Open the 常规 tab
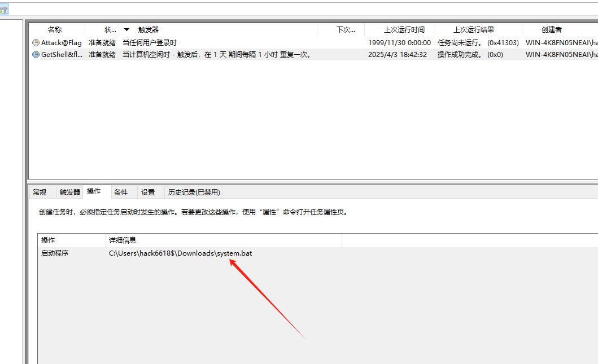Viewport: 598px width, 364px height. click(40, 192)
